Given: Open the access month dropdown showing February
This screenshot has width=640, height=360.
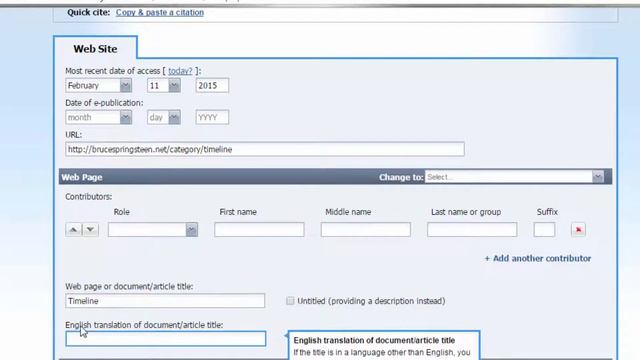Looking at the screenshot, I should 98,85.
